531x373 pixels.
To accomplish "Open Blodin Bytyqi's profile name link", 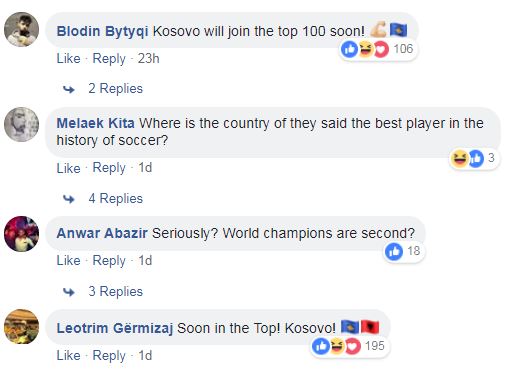I will click(x=102, y=31).
